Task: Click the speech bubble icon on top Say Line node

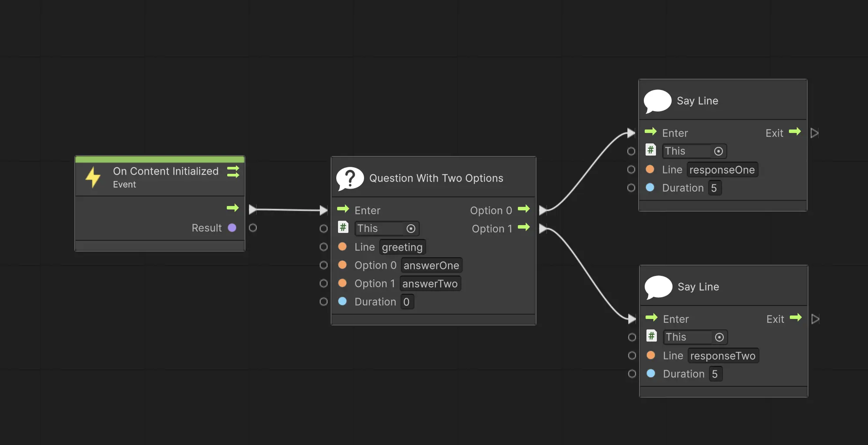Action: [x=658, y=100]
